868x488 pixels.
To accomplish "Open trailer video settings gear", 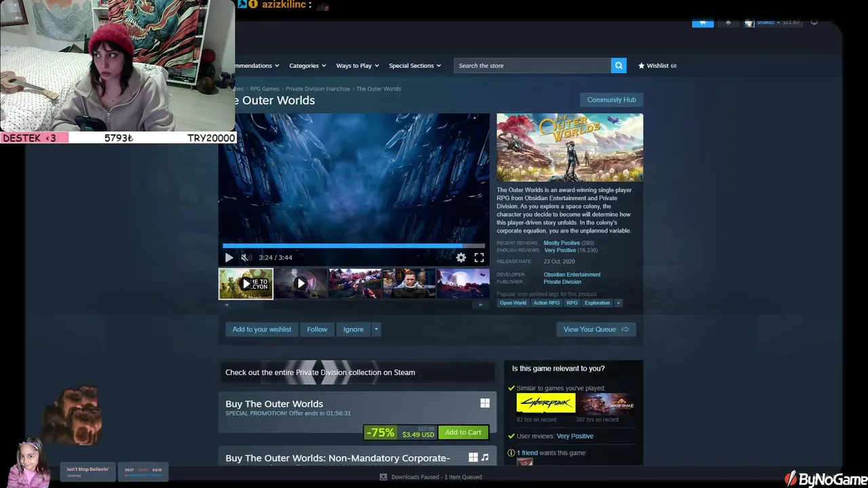I will [x=461, y=258].
